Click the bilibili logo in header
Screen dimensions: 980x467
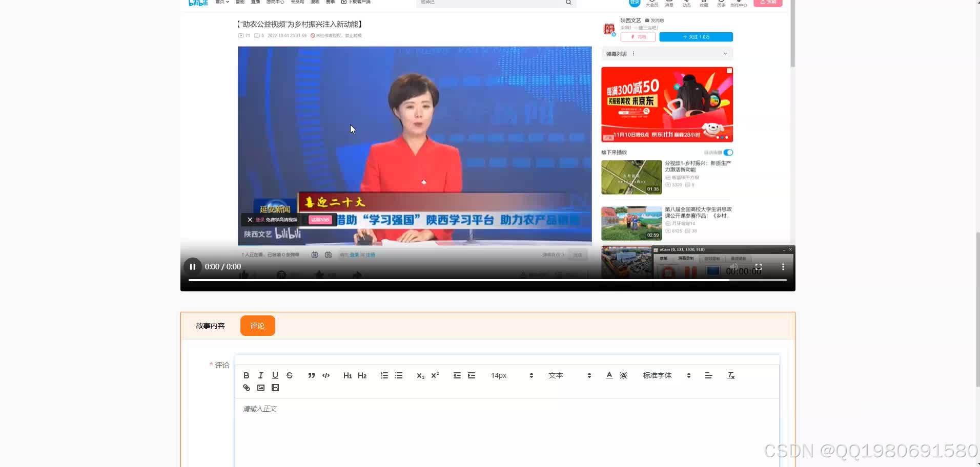(198, 3)
